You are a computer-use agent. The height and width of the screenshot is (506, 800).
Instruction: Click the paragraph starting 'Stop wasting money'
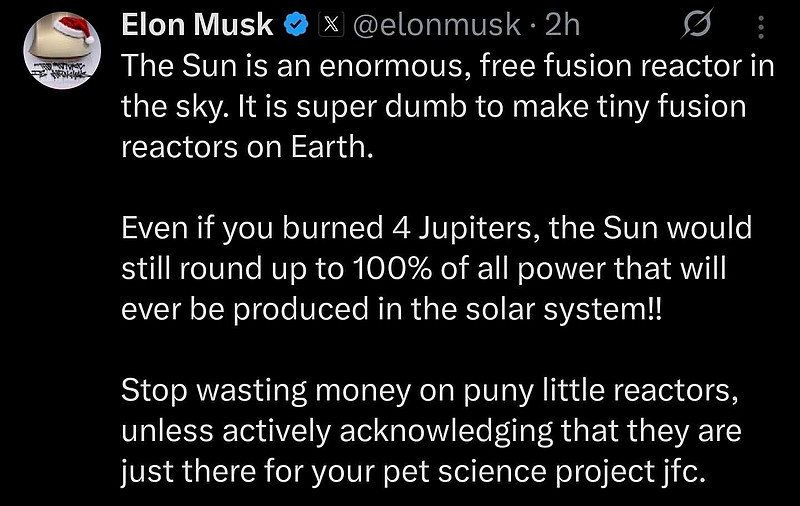430,430
